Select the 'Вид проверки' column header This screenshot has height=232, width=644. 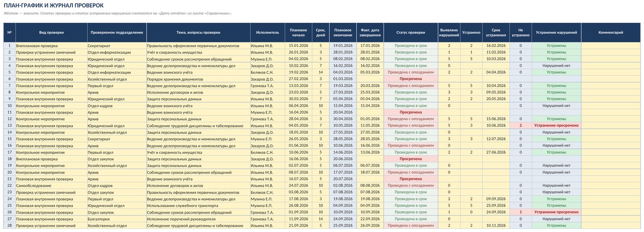pos(51,33)
